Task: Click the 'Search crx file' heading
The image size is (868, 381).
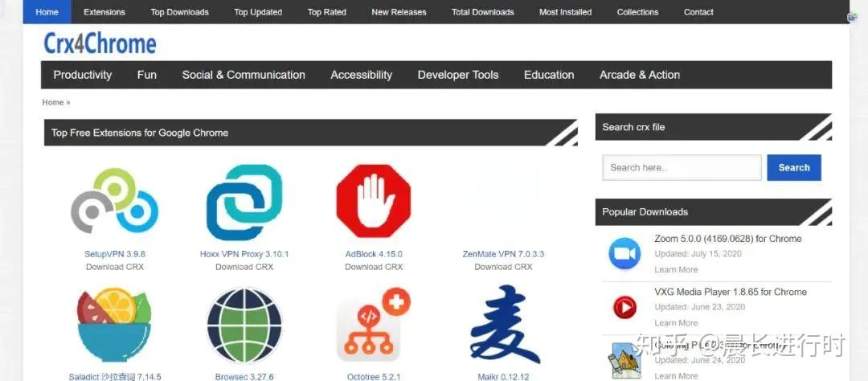Action: click(x=633, y=127)
